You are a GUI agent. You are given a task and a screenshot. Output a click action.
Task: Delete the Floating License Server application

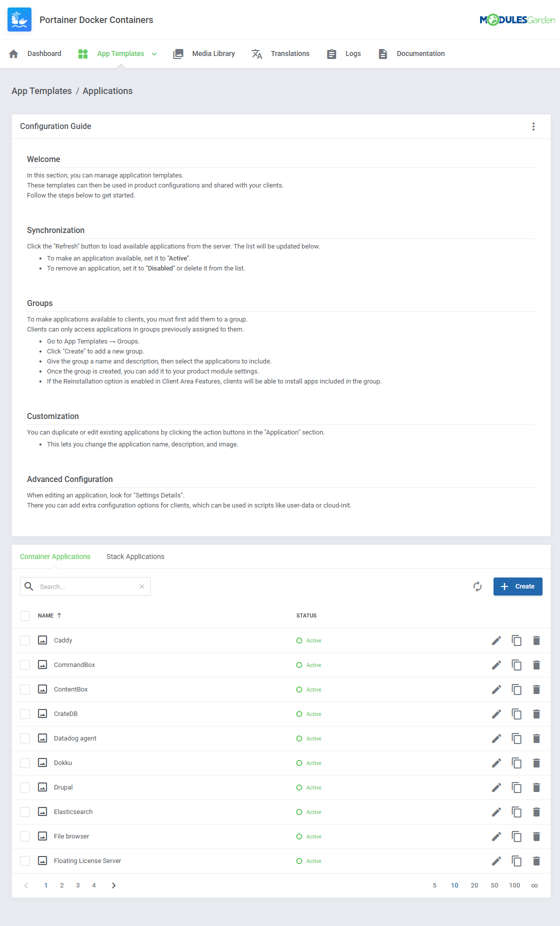pos(537,861)
